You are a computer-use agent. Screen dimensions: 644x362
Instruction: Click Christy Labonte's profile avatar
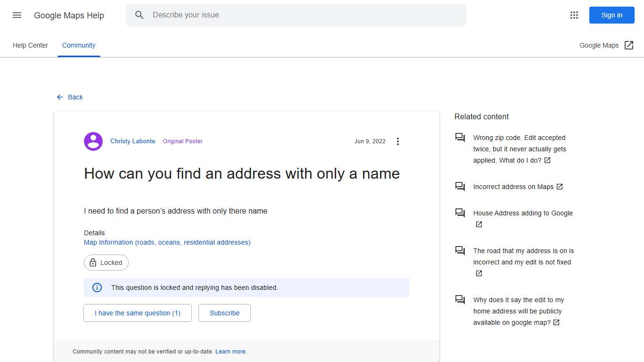[x=93, y=141]
